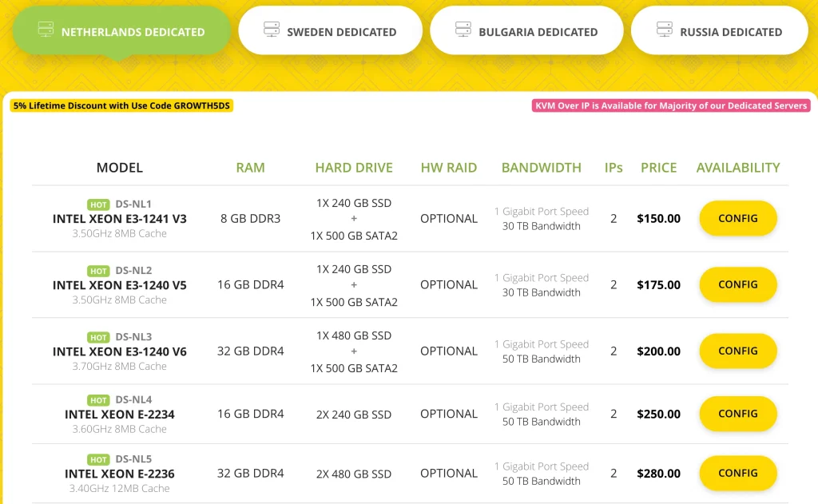The width and height of the screenshot is (818, 504).
Task: Click the PRICE column header
Action: coord(658,168)
